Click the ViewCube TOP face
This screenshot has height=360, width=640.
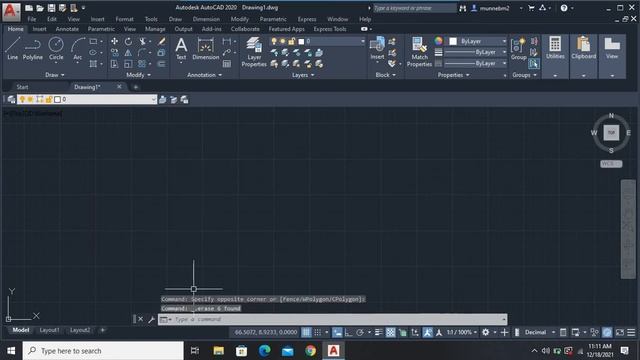coord(611,133)
